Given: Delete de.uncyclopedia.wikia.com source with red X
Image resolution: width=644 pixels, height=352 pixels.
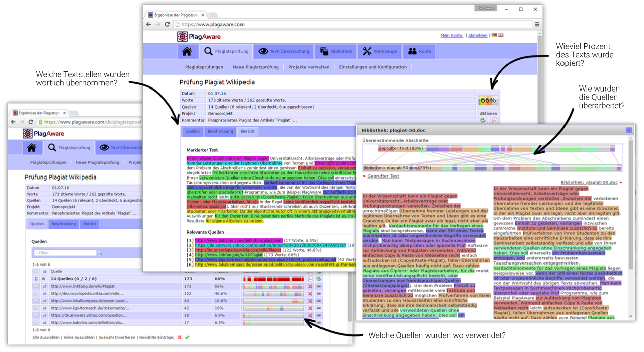Looking at the screenshot, I should [x=310, y=293].
